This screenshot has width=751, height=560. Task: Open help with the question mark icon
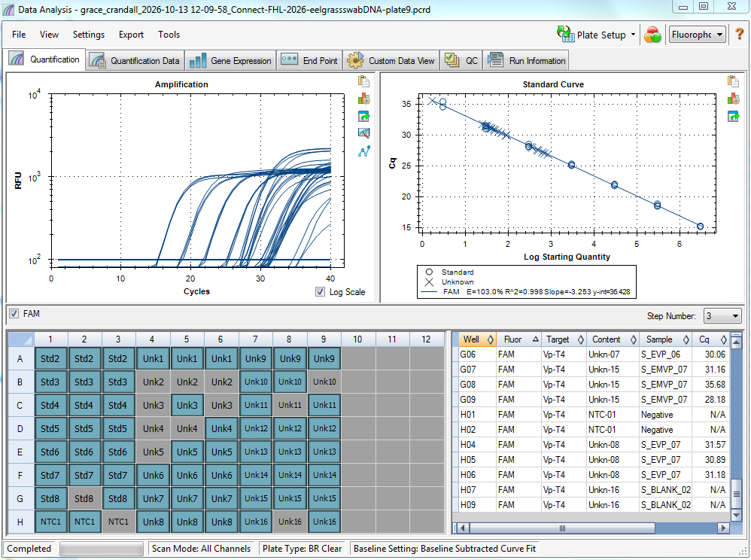pos(740,34)
